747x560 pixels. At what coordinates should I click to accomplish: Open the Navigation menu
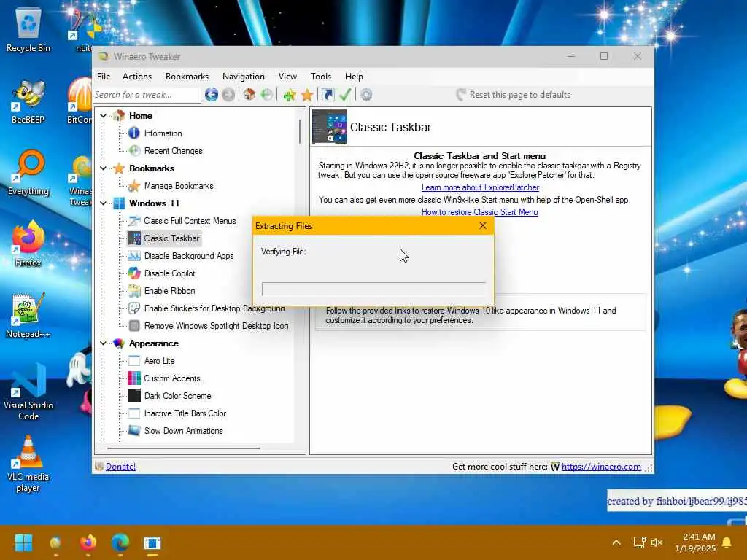pos(244,77)
